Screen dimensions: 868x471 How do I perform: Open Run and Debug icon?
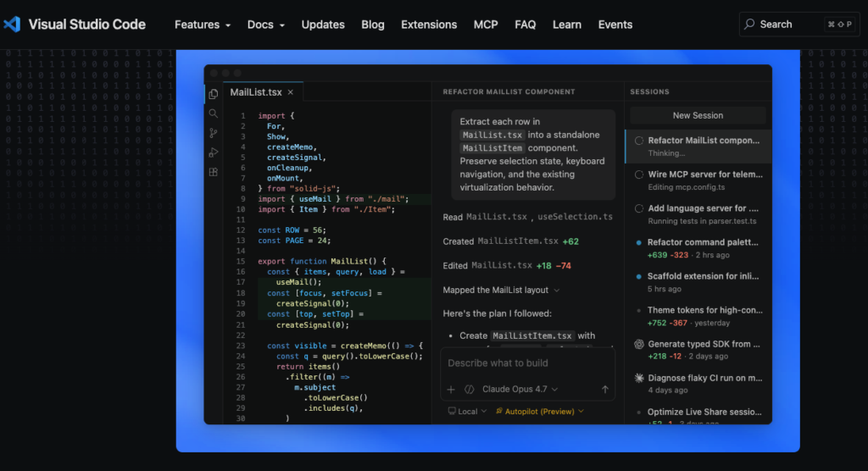(x=213, y=152)
